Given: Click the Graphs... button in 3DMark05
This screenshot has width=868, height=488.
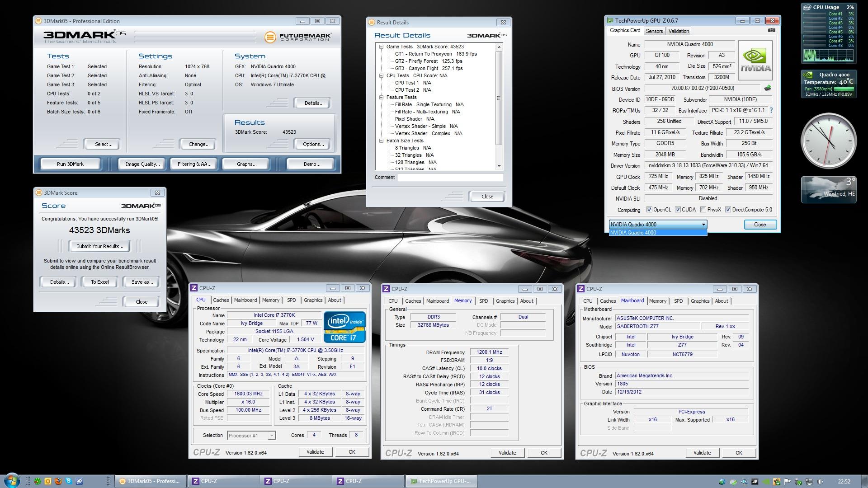Looking at the screenshot, I should pyautogui.click(x=246, y=164).
